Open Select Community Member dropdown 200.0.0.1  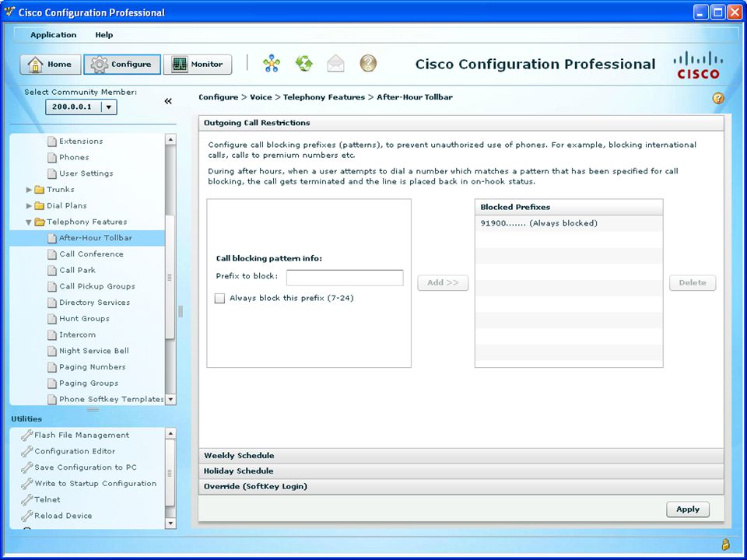point(81,107)
